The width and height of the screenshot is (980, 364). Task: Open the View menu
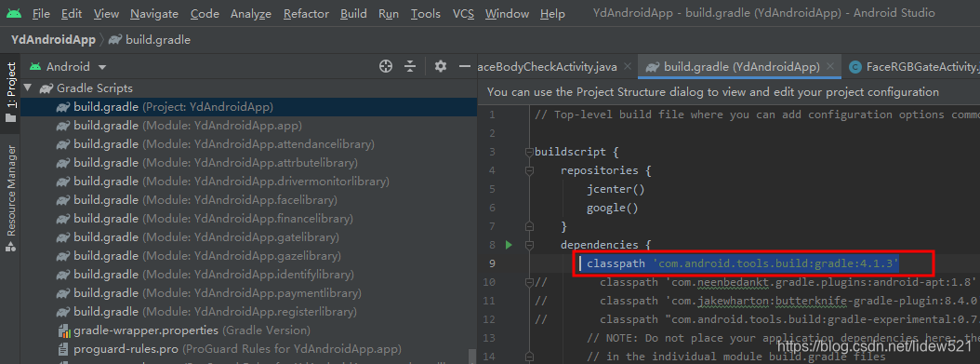pyautogui.click(x=106, y=13)
